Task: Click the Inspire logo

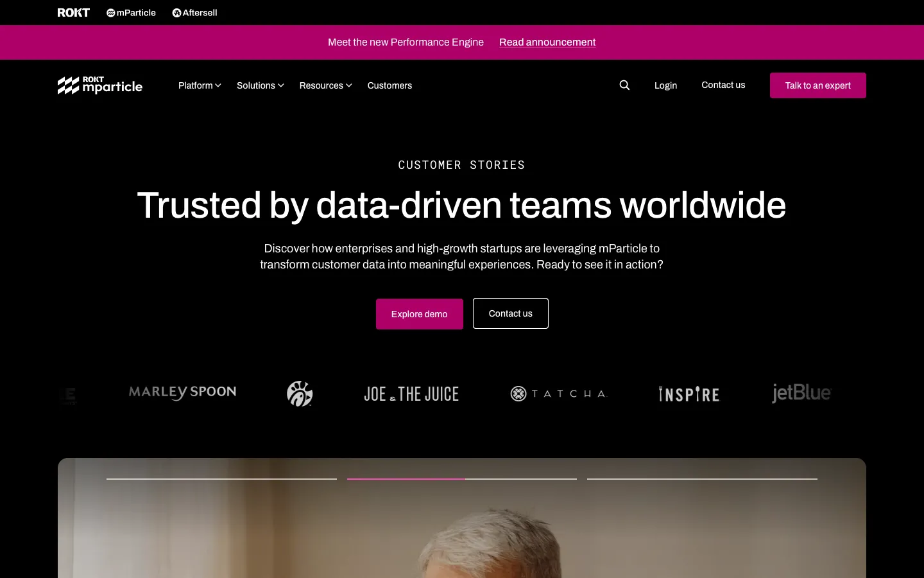Action: click(x=689, y=394)
